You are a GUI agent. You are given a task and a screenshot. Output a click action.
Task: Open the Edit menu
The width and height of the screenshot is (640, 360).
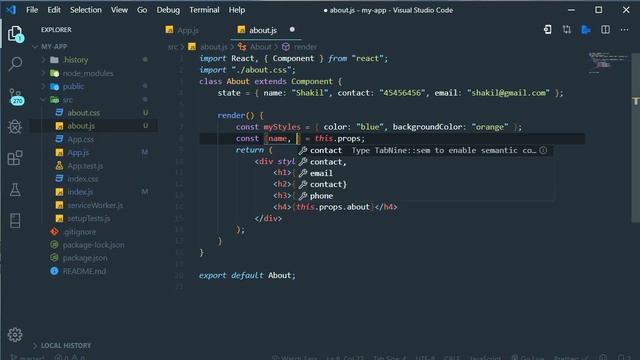[54, 10]
